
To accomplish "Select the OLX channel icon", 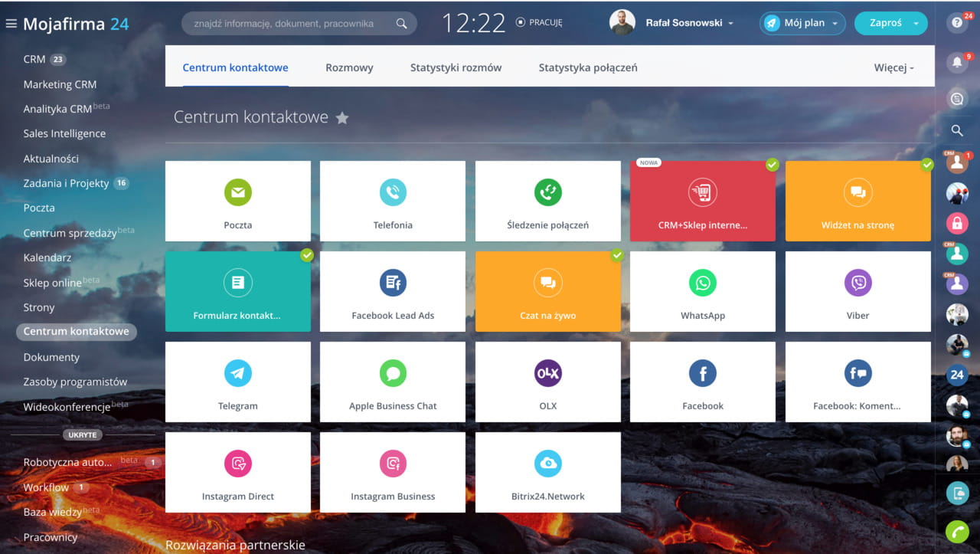I will click(x=547, y=373).
